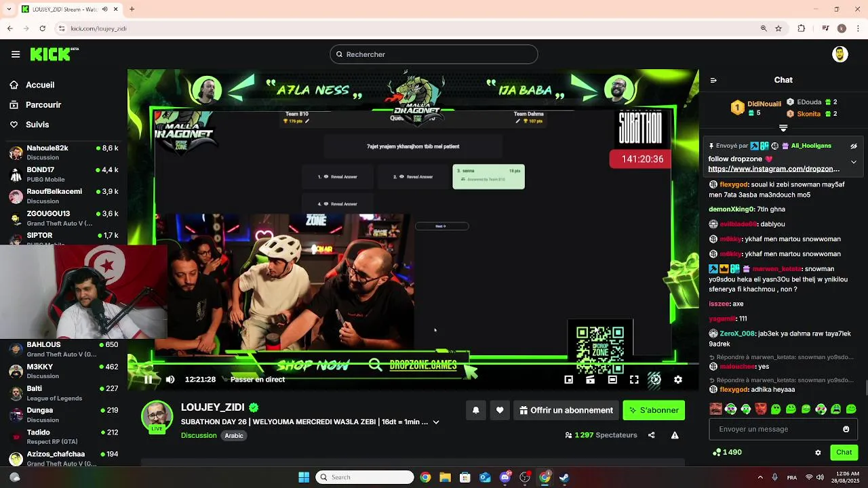This screenshot has width=868, height=488.
Task: Open tab search dropdown arrow
Action: pos(8,9)
